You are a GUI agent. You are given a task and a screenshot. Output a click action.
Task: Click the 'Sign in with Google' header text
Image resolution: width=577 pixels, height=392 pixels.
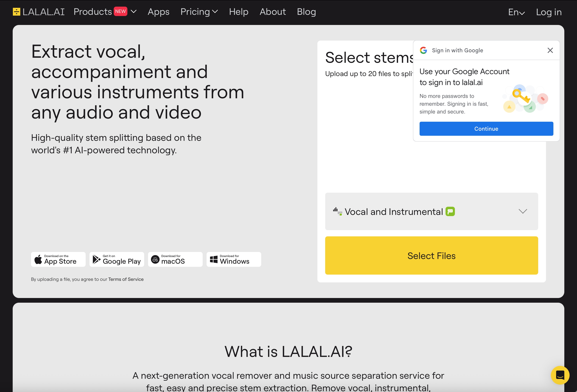pyautogui.click(x=457, y=50)
